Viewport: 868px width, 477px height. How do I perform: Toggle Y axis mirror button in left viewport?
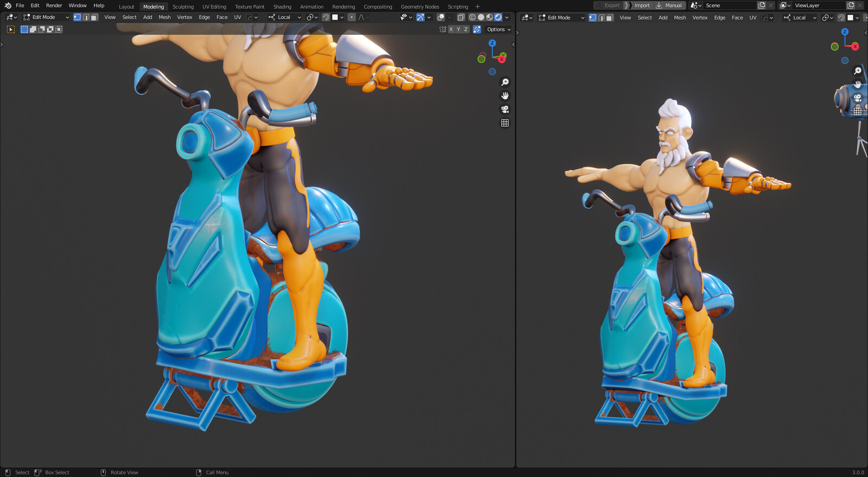pyautogui.click(x=458, y=29)
